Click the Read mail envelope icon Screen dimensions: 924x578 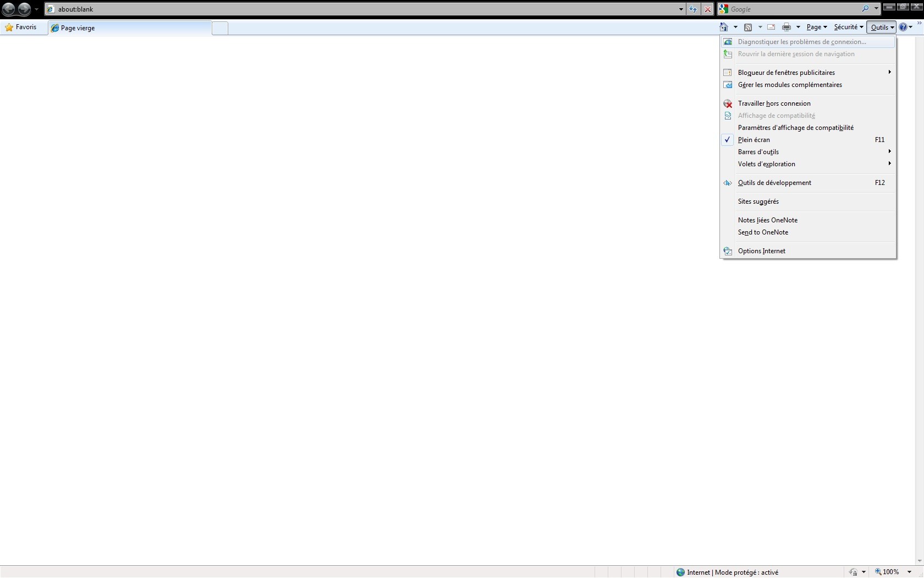(x=771, y=27)
